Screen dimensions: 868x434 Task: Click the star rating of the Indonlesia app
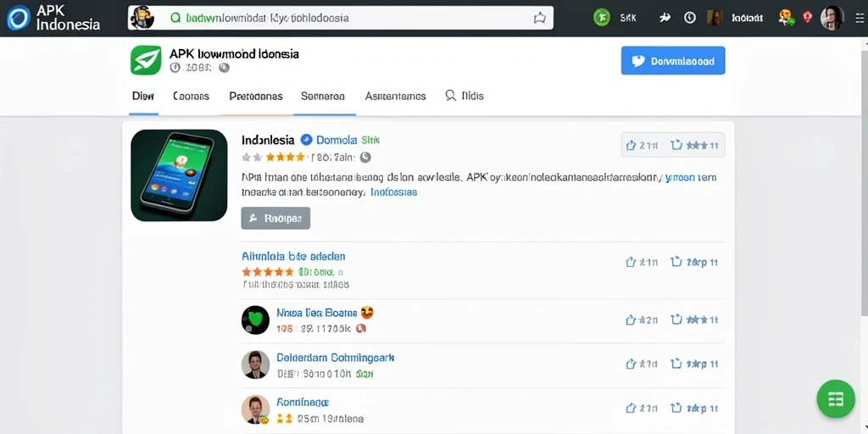click(274, 157)
